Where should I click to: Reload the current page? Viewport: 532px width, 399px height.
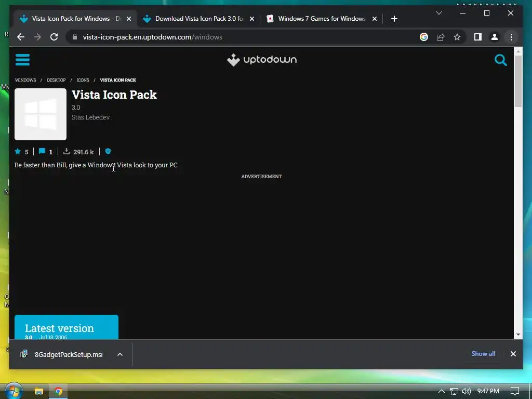54,37
